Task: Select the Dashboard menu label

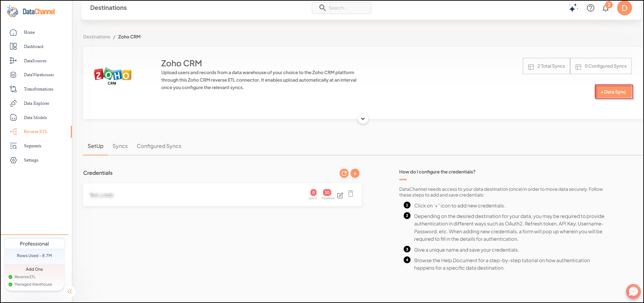Action: click(x=34, y=47)
